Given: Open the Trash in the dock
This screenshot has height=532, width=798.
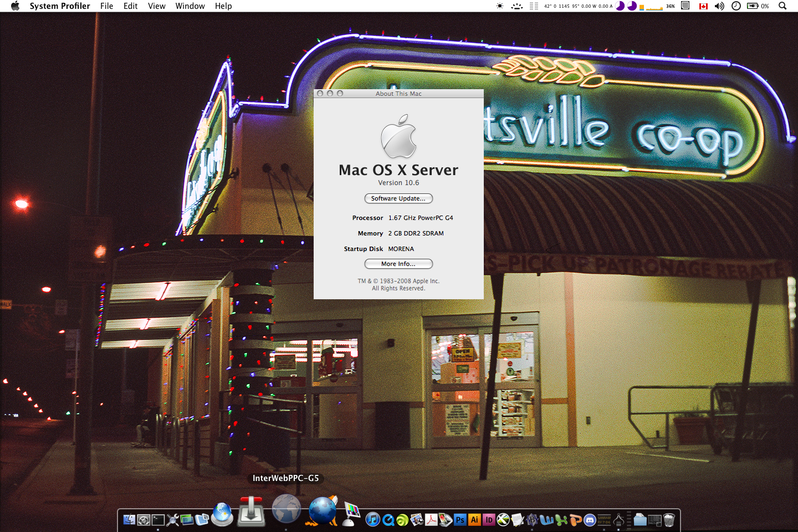Looking at the screenshot, I should pyautogui.click(x=669, y=520).
